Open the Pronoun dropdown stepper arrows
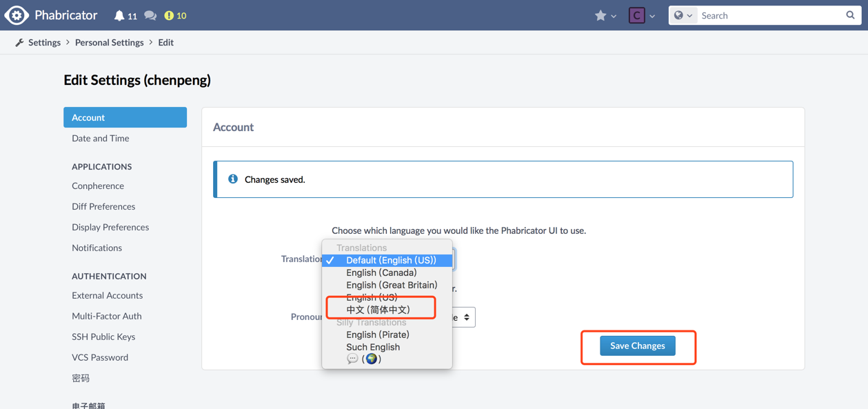The height and width of the screenshot is (409, 868). (467, 317)
